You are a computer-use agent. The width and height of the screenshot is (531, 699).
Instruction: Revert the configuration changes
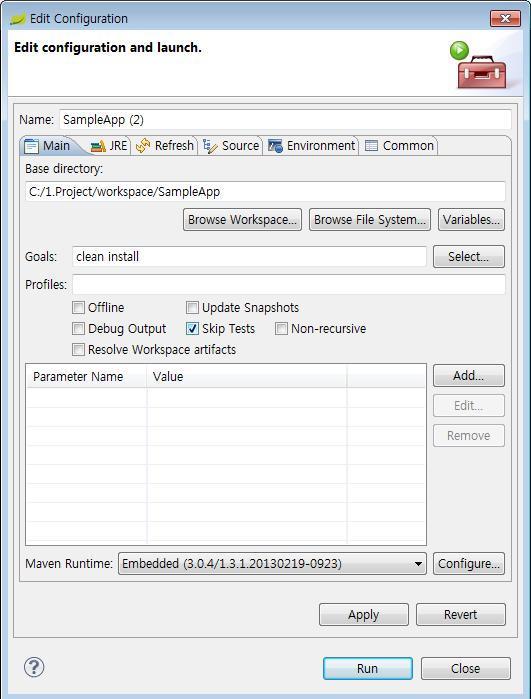click(x=461, y=615)
